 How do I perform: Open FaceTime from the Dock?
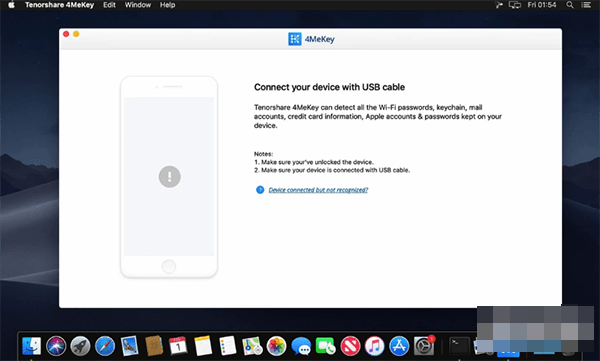pyautogui.click(x=325, y=346)
